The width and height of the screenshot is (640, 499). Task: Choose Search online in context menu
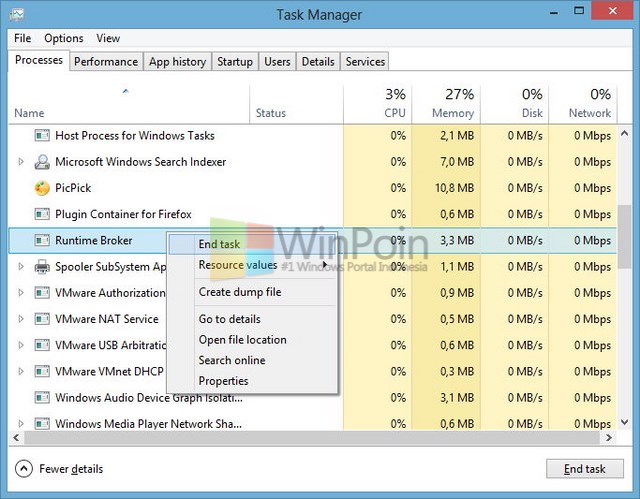[253, 360]
